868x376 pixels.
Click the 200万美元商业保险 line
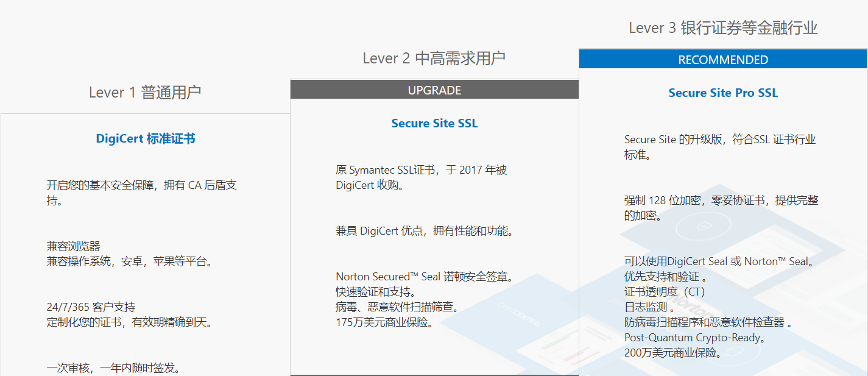tap(672, 353)
